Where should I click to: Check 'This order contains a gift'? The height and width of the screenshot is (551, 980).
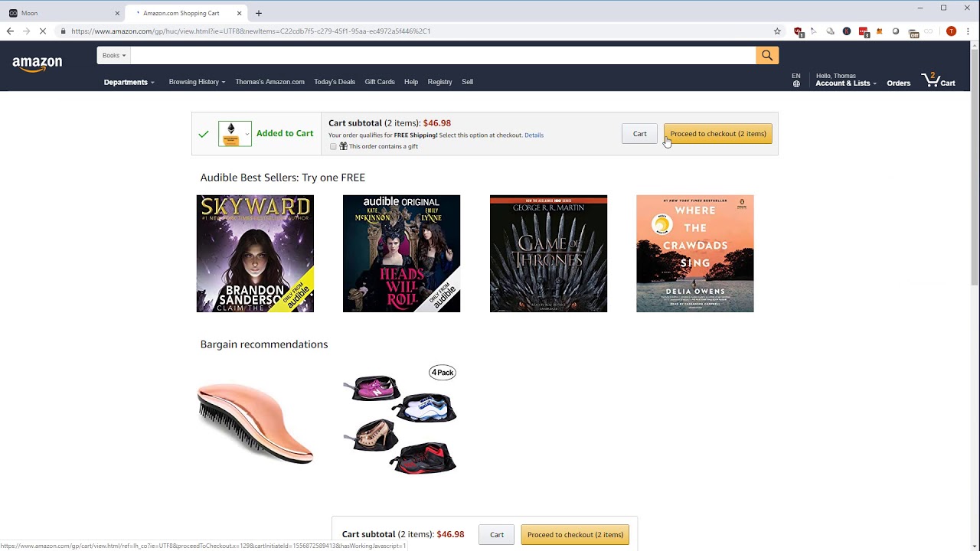333,146
